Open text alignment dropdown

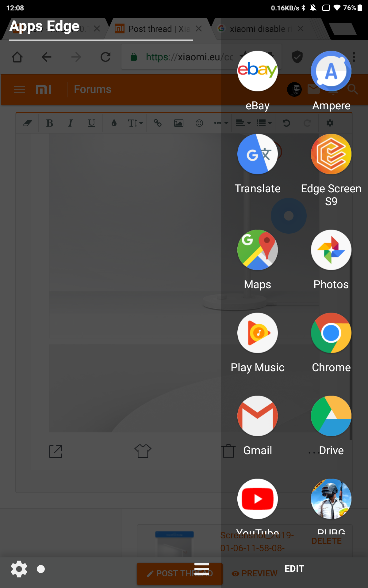243,123
